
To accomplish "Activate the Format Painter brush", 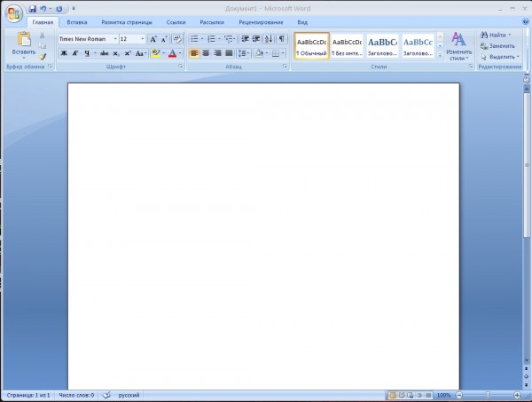I will tap(43, 57).
